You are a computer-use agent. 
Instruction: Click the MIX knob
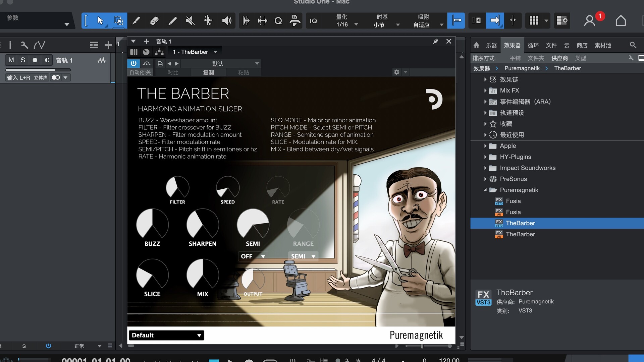(203, 275)
